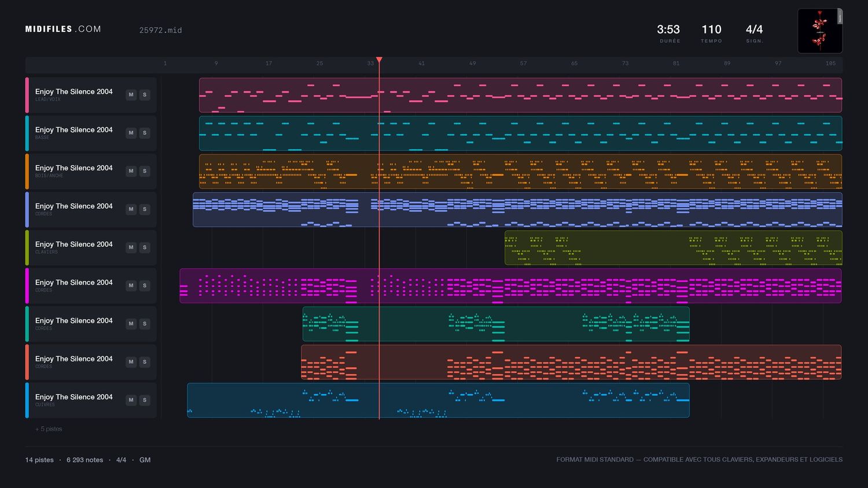Viewport: 868px width, 488px height.
Task: Click the 4/4 entry in the footer
Action: [121, 460]
